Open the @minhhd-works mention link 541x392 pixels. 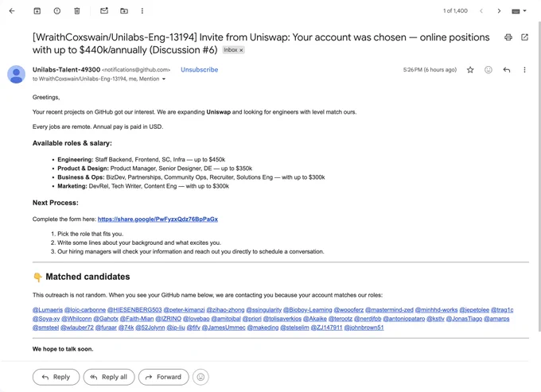pos(436,310)
